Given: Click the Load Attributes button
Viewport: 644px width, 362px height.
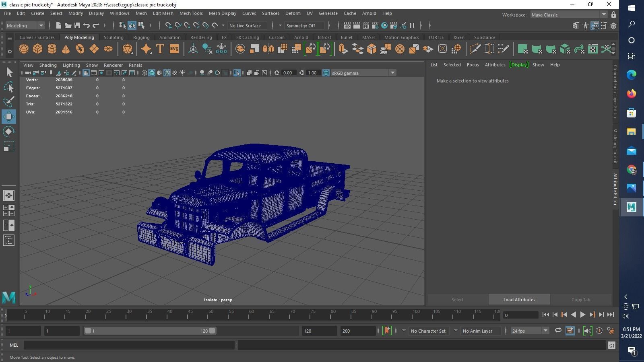Looking at the screenshot, I should 519,300.
